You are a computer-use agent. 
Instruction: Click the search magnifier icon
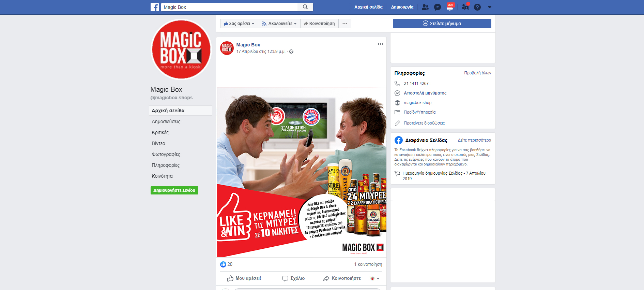[x=305, y=7]
